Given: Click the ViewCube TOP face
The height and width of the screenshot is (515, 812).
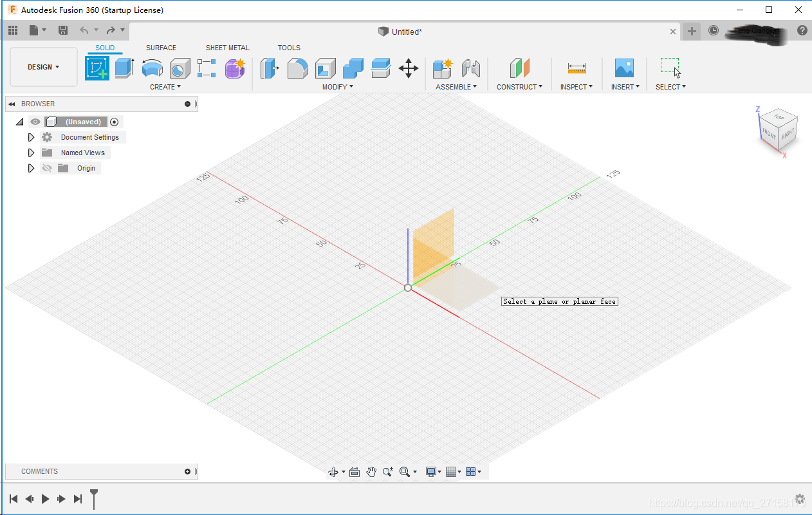Looking at the screenshot, I should click(x=779, y=117).
